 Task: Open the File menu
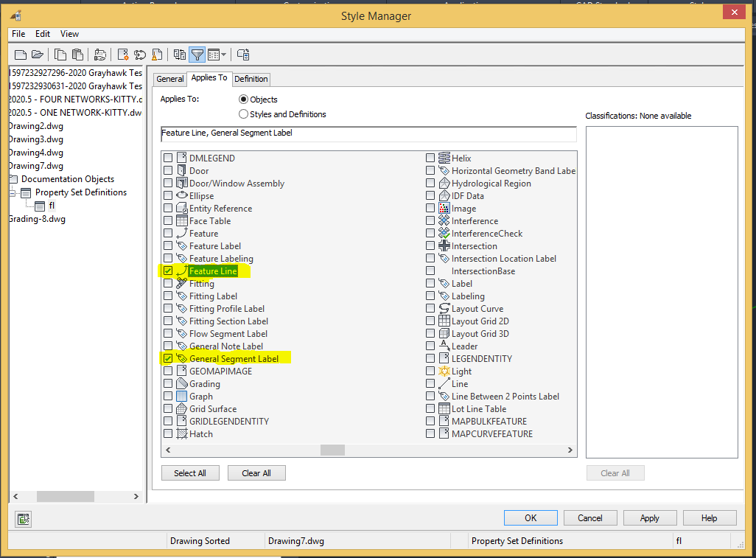pyautogui.click(x=18, y=34)
